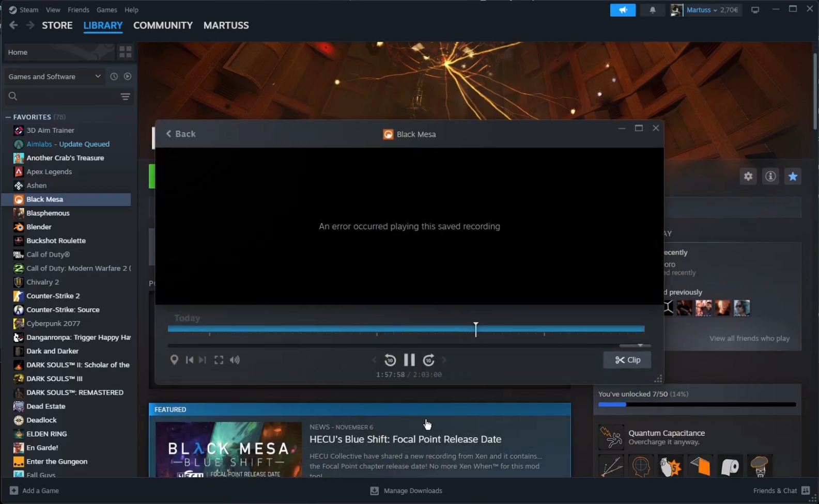Go forward with the navigation arrow
Screen dimensions: 819x504
point(30,25)
